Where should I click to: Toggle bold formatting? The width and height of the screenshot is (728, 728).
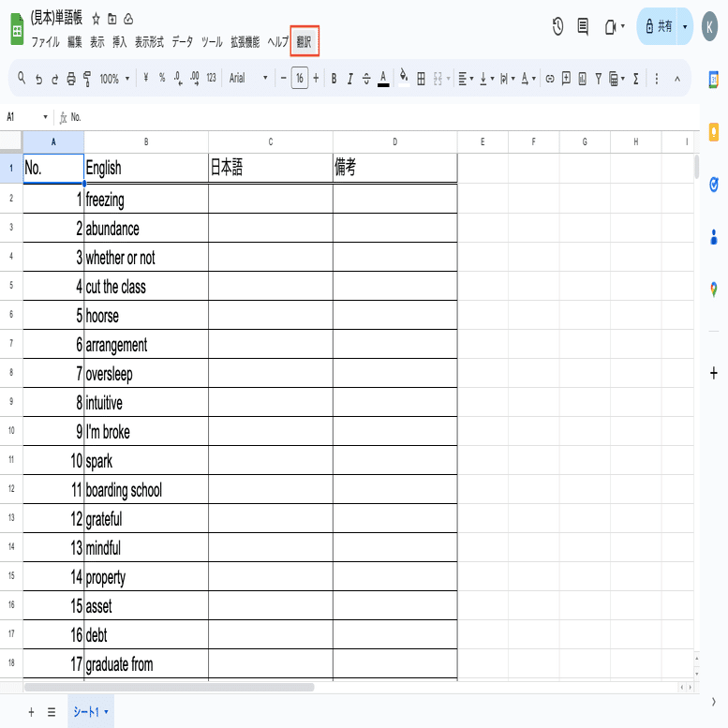(334, 79)
